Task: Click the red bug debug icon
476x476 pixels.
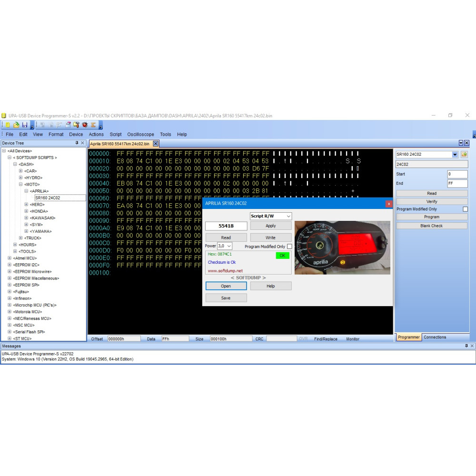Action: (85, 125)
